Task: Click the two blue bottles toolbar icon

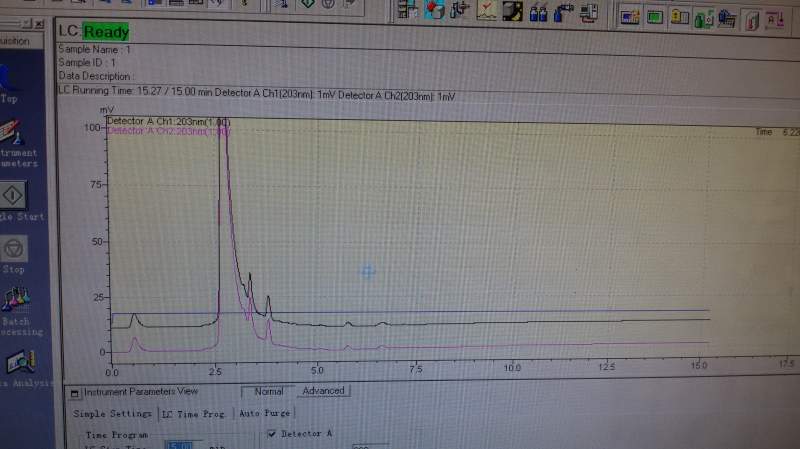Action: (538, 12)
